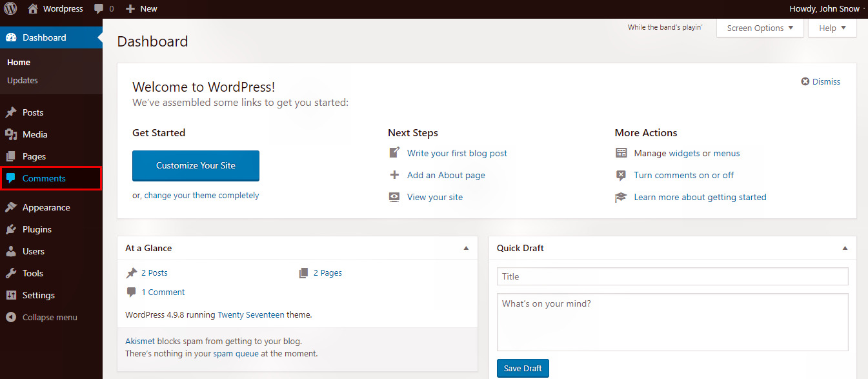
Task: Open the Help dropdown tab
Action: coord(833,28)
